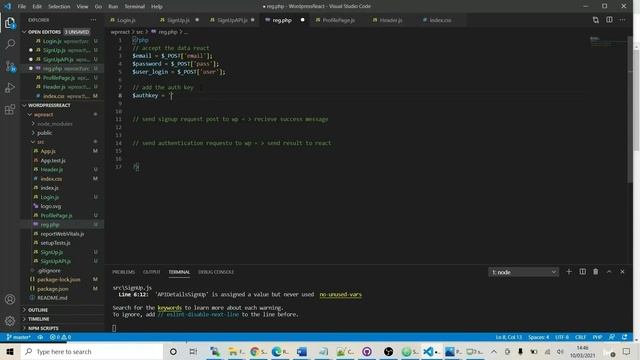The width and height of the screenshot is (640, 360).
Task: Close the terminal panel
Action: point(622,272)
